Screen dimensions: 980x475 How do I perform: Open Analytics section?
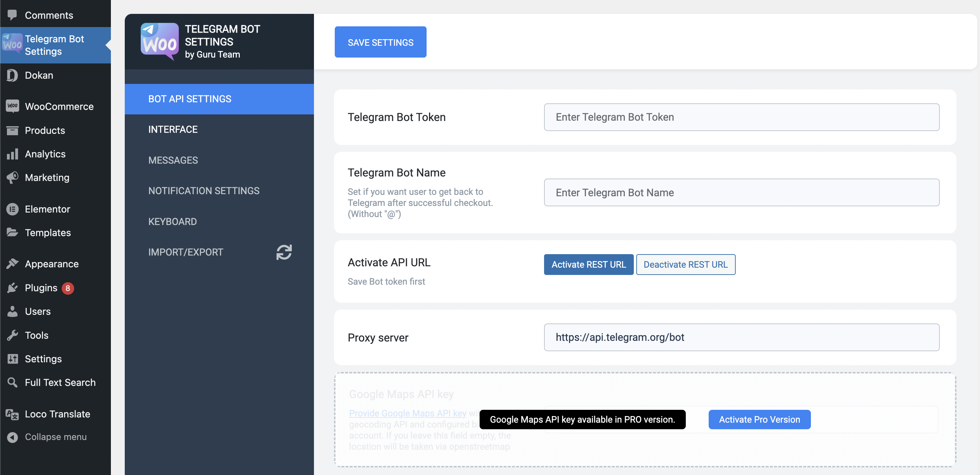pyautogui.click(x=55, y=154)
